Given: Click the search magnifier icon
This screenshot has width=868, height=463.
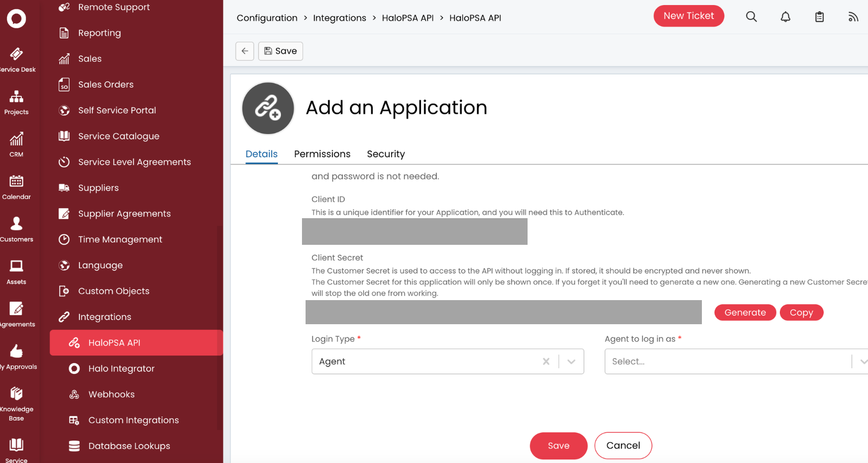Looking at the screenshot, I should (x=751, y=16).
